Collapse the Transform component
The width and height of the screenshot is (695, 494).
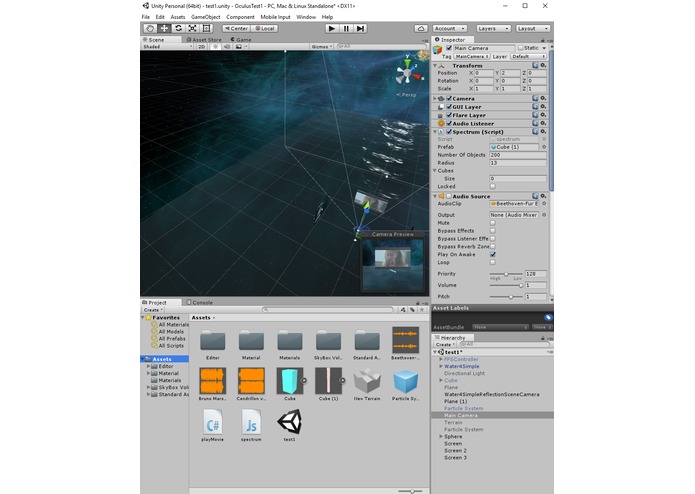435,66
